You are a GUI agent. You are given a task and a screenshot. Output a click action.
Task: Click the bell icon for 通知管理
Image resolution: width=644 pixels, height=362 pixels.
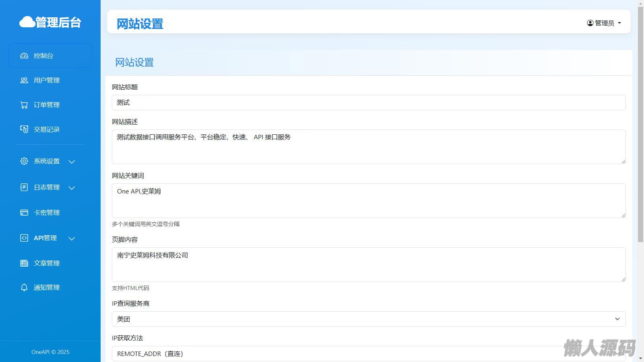tap(24, 288)
